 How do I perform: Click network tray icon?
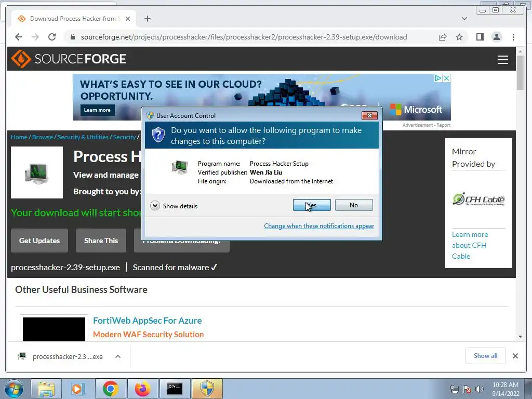(x=454, y=389)
